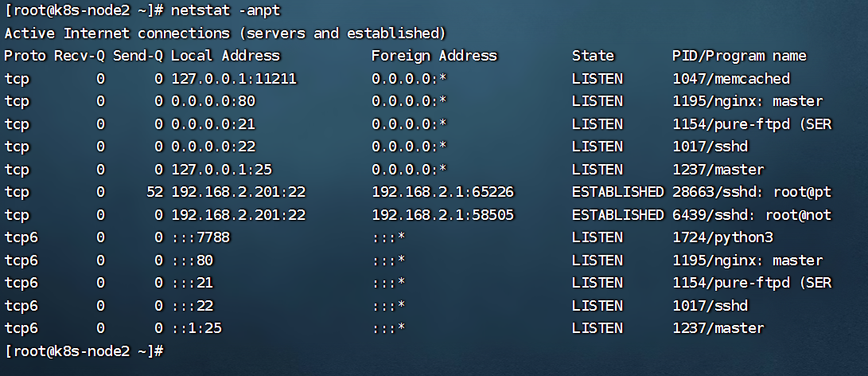Select local address 127.0.0.1:11211
This screenshot has height=376, width=868.
pyautogui.click(x=234, y=79)
